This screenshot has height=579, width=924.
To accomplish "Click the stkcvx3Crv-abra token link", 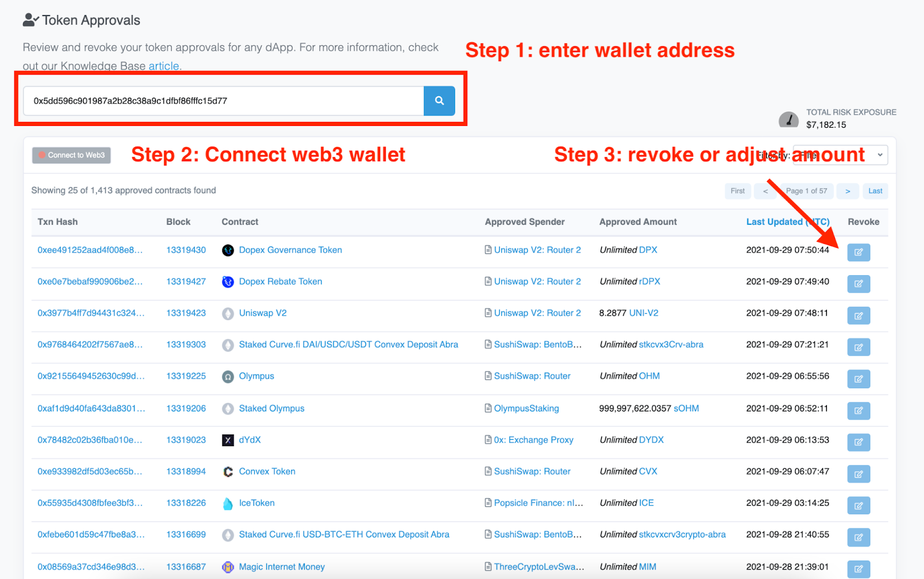I will tap(671, 345).
